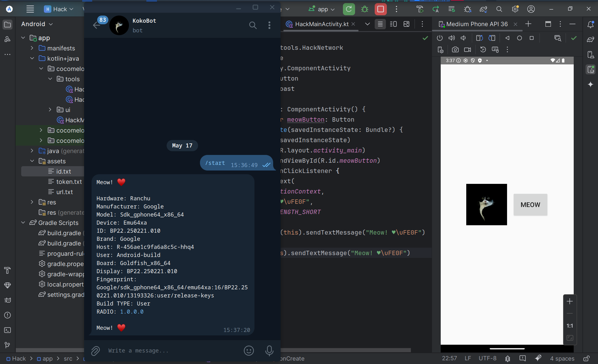Image resolution: width=598 pixels, height=364 pixels.
Task: Collapse the assets folder
Action: [x=32, y=161]
